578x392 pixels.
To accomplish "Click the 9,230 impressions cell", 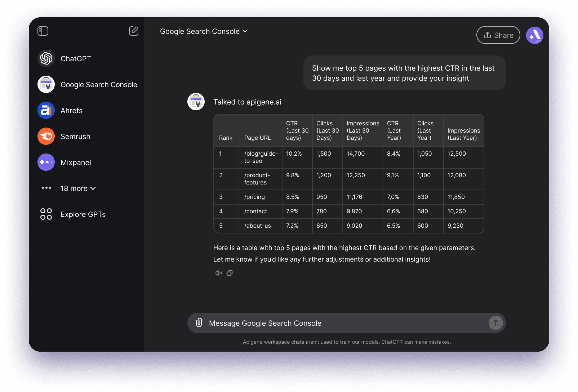I will (464, 226).
